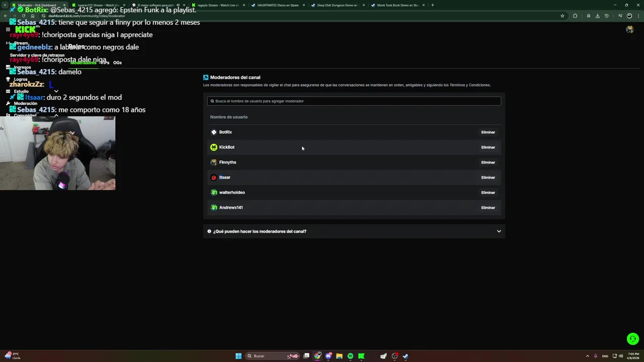
Task: Click the walterholdeo avatar
Action: pos(214,193)
